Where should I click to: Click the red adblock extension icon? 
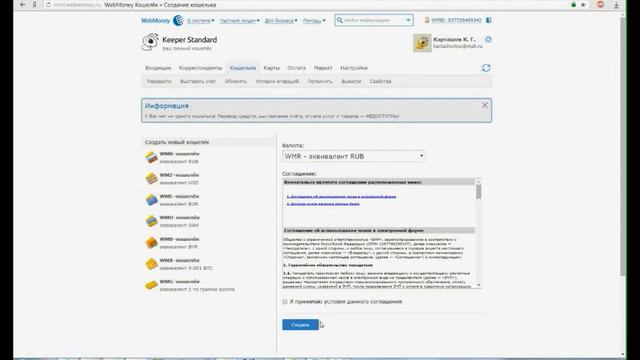(600, 5)
